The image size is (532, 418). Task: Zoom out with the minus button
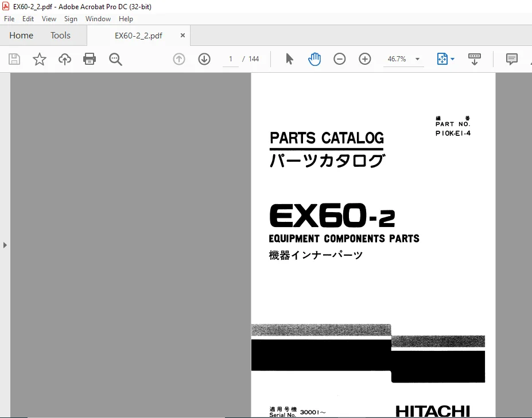(x=340, y=59)
